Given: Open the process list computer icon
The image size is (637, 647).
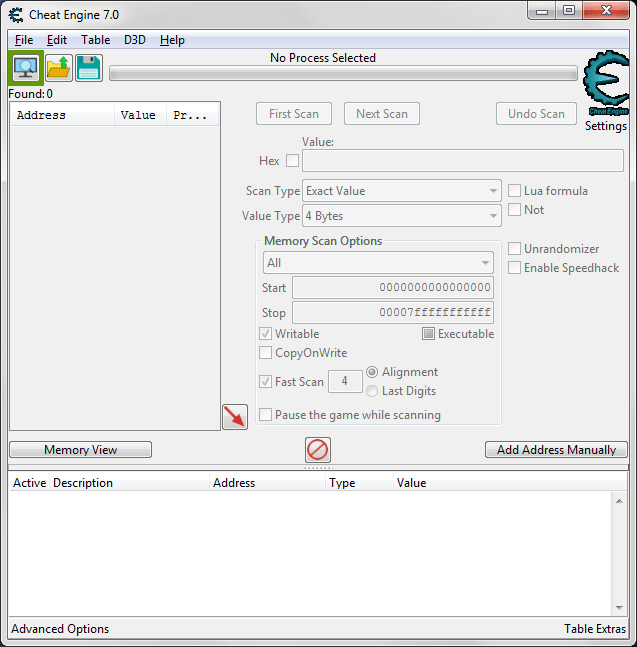Looking at the screenshot, I should click(x=26, y=68).
